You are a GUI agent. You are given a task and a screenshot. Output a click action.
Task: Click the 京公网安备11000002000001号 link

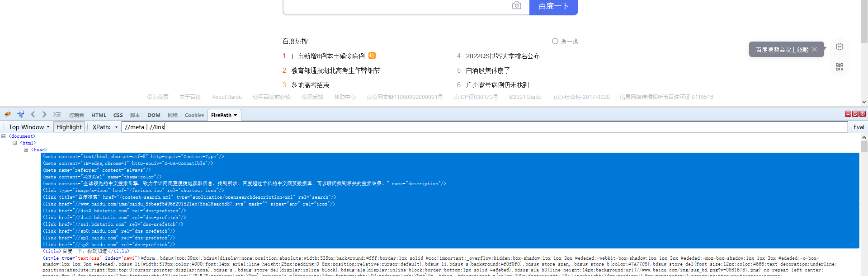tap(405, 97)
